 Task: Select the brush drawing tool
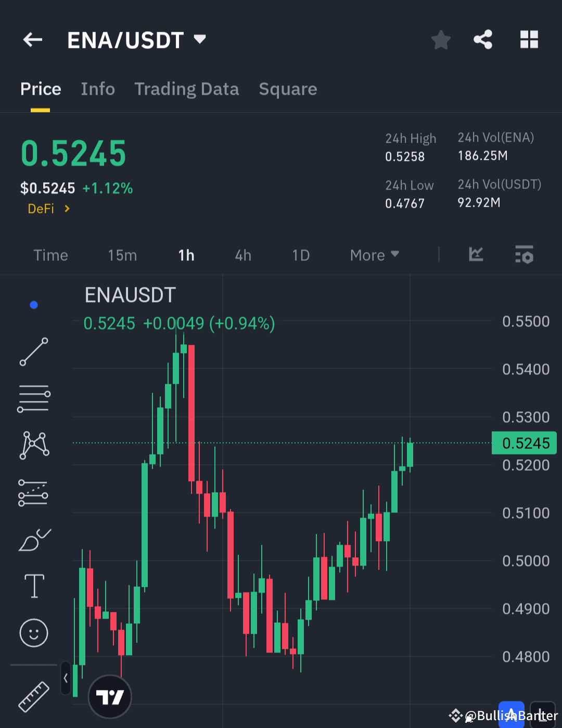point(34,539)
